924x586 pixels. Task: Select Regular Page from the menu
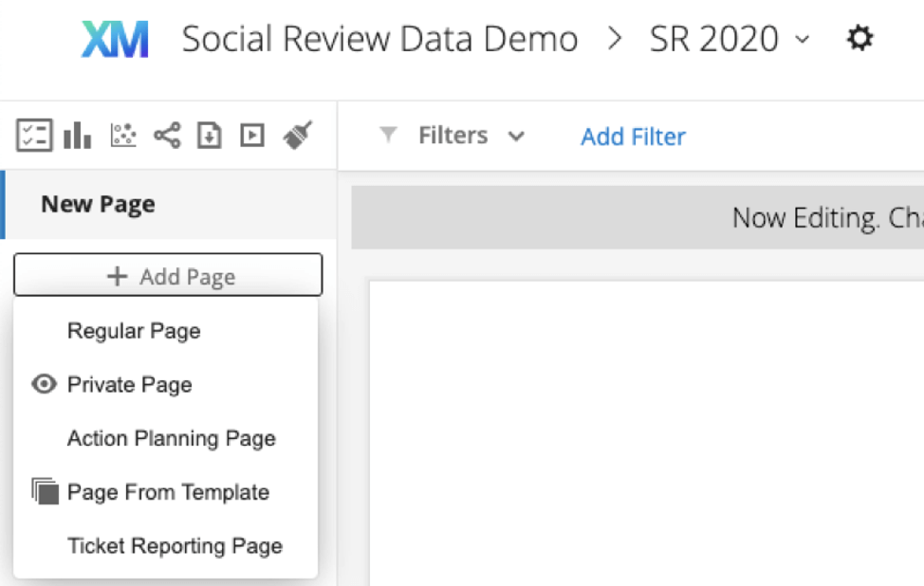point(133,331)
